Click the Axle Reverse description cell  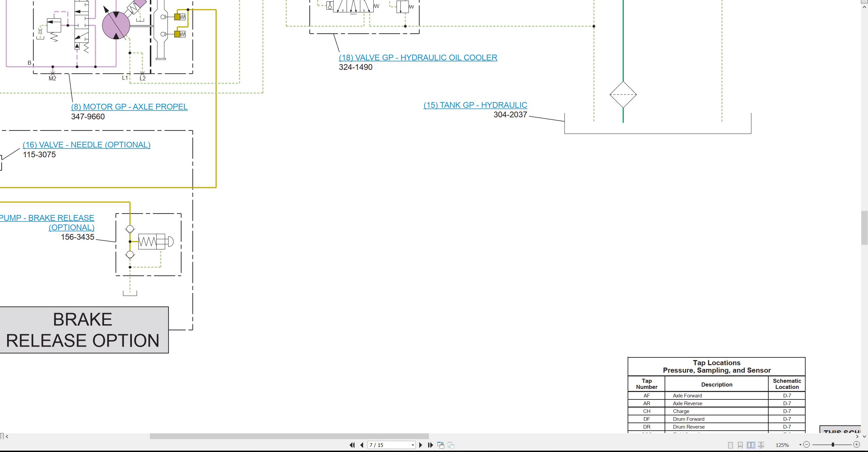coord(716,404)
